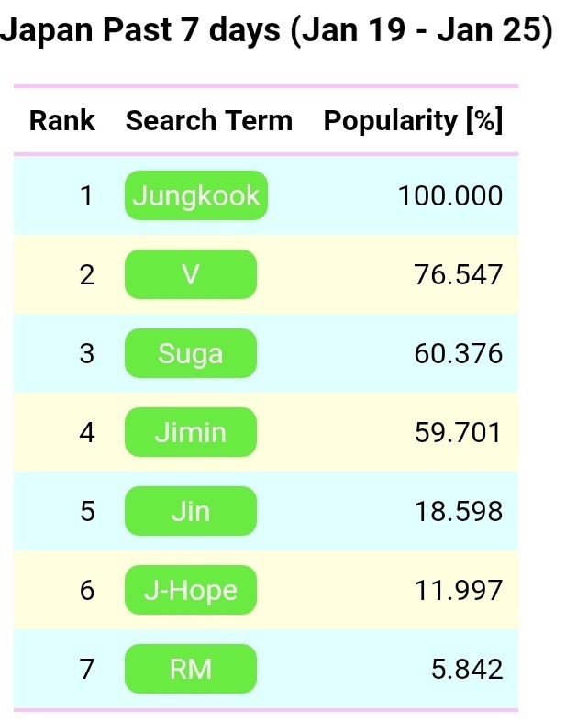This screenshot has width=588, height=722.
Task: Select the 18.598 popularity value
Action: pos(459,511)
